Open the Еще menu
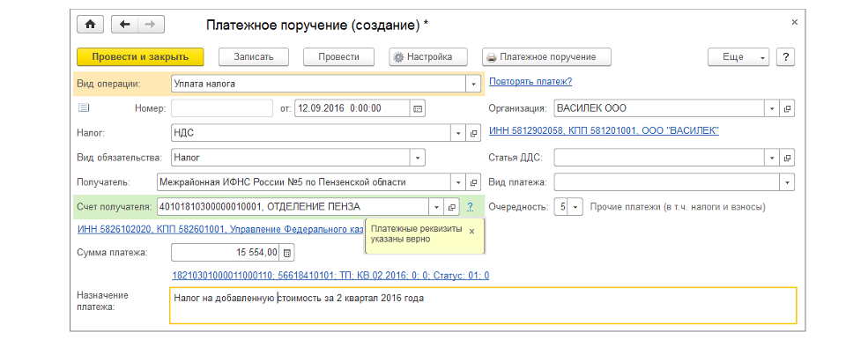 click(739, 57)
